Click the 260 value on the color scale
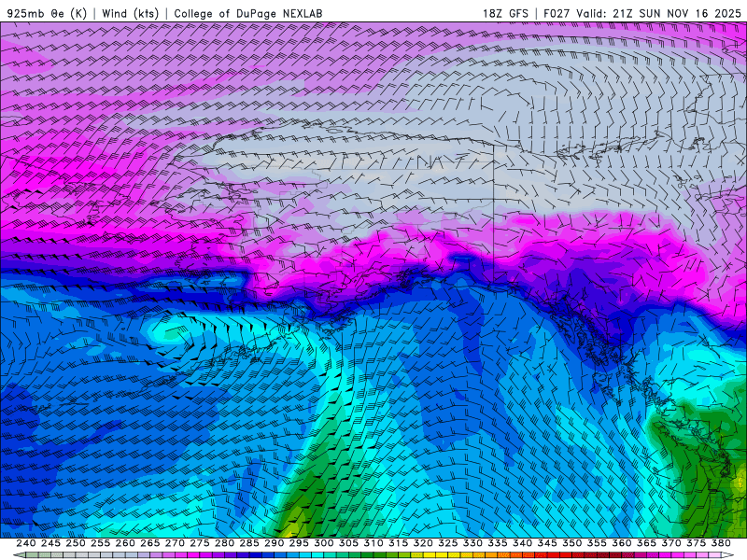The width and height of the screenshot is (747, 560). click(125, 543)
